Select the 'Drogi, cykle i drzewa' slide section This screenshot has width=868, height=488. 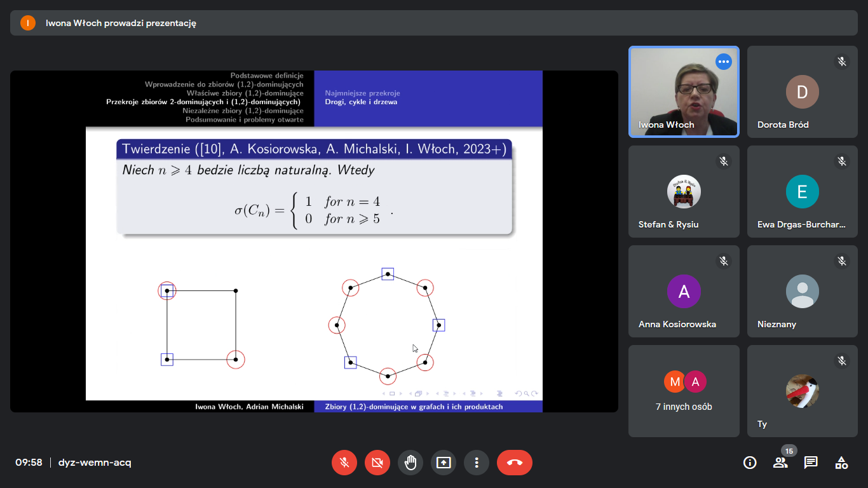tap(361, 102)
